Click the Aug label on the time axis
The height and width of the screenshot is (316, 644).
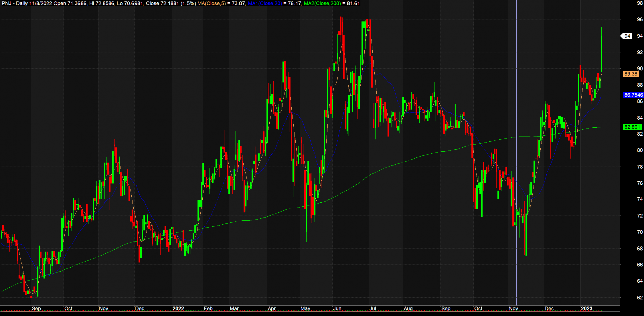[x=408, y=308]
